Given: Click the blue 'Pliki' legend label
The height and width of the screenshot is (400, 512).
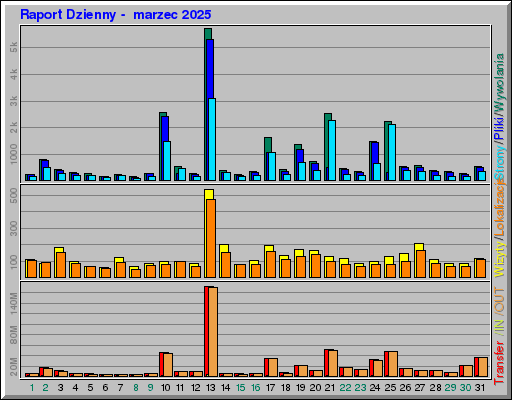Looking at the screenshot, I should point(499,128).
